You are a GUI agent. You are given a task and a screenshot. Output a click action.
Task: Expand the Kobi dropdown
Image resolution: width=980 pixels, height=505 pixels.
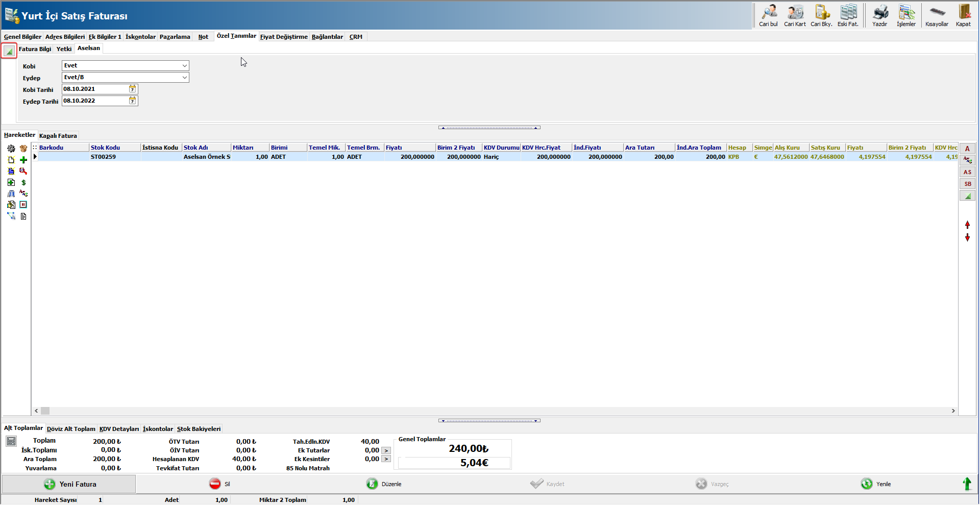184,66
